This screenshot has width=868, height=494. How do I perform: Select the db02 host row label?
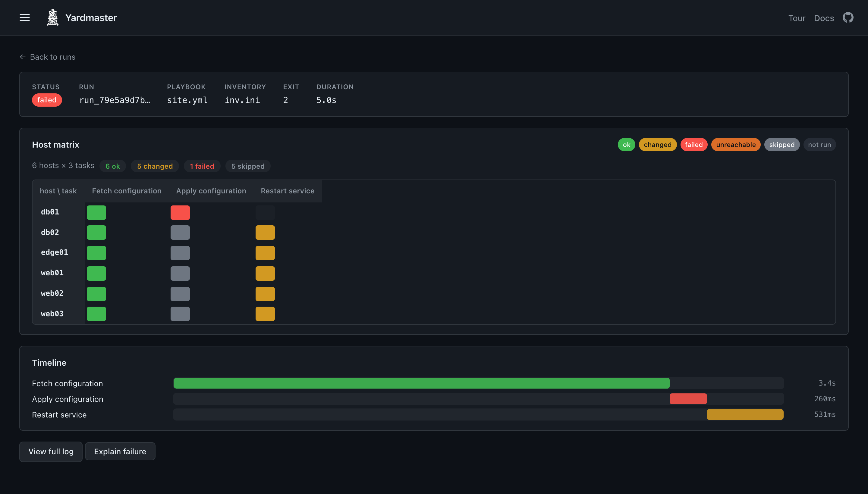click(50, 233)
